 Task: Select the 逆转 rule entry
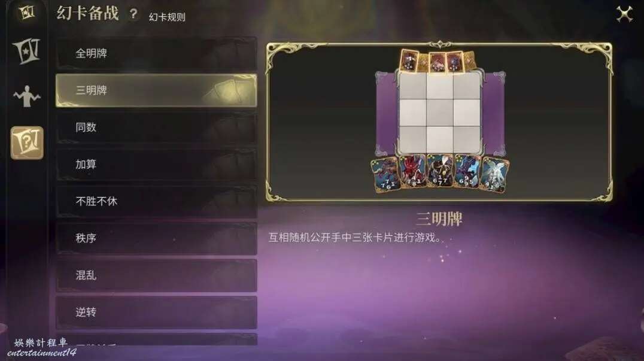(x=156, y=312)
